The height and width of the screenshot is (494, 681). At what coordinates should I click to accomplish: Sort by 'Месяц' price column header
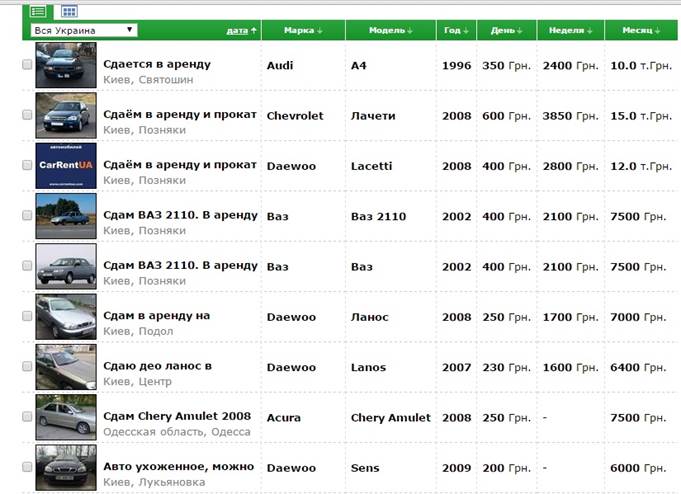pos(640,31)
